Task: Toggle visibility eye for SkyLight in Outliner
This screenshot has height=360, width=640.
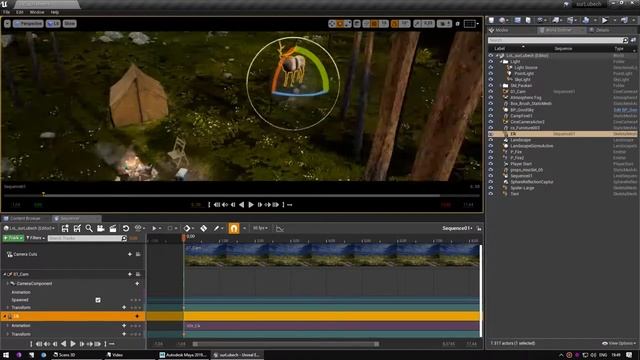Action: 491,80
